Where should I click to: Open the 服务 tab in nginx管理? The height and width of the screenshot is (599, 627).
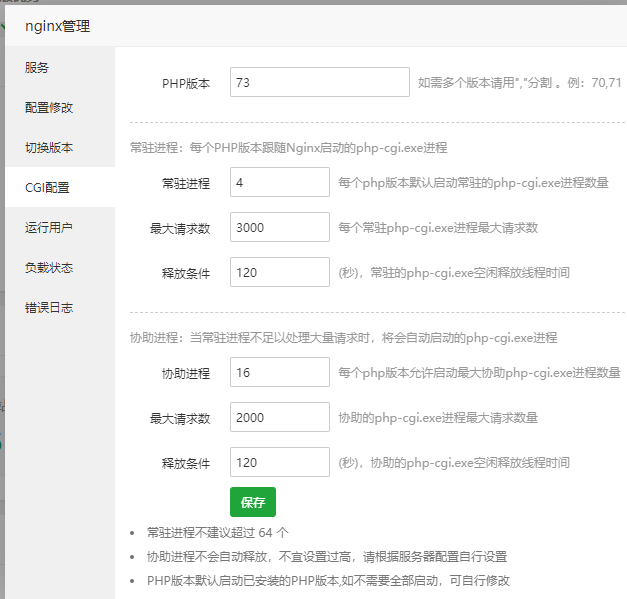pos(60,67)
